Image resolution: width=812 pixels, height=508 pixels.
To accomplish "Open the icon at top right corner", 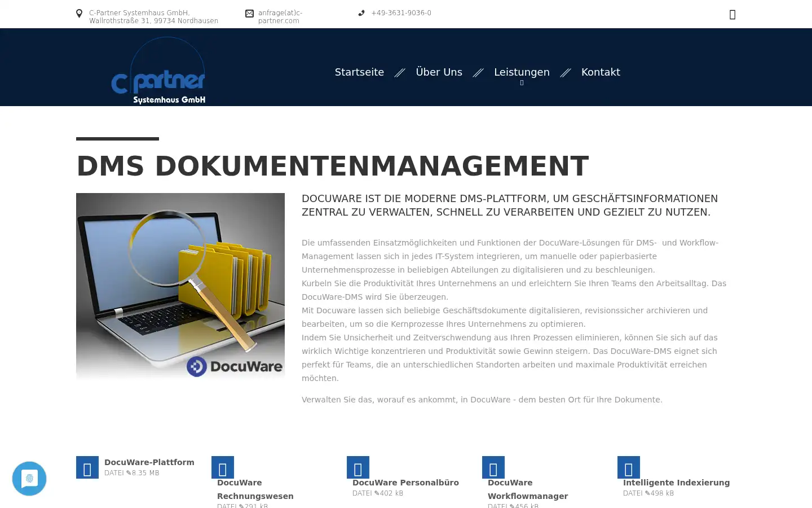I will 732,15.
